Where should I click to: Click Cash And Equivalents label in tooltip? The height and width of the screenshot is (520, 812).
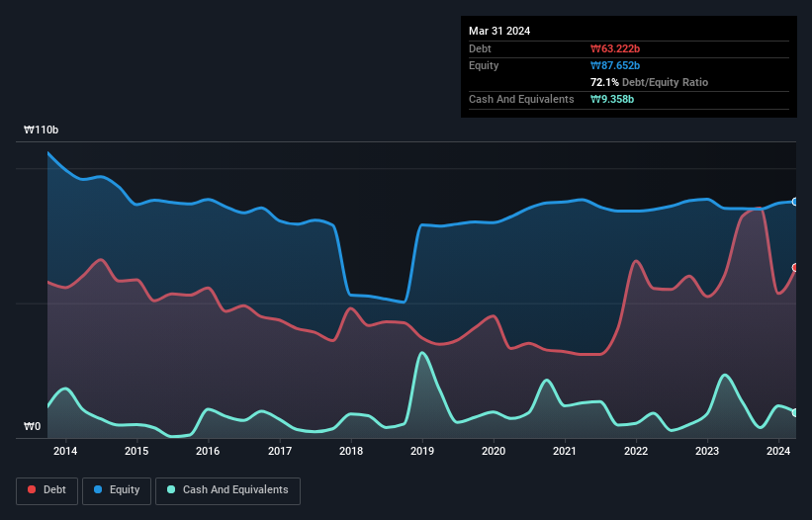coord(521,99)
